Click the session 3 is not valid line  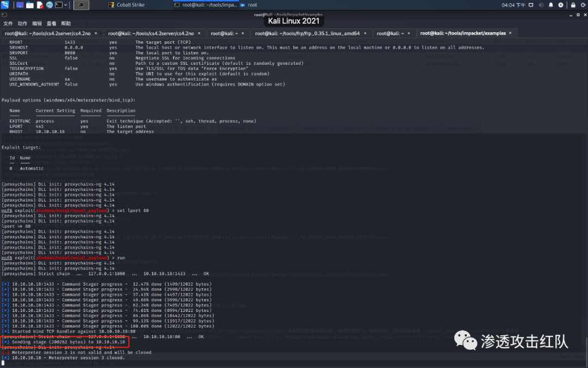click(x=77, y=352)
